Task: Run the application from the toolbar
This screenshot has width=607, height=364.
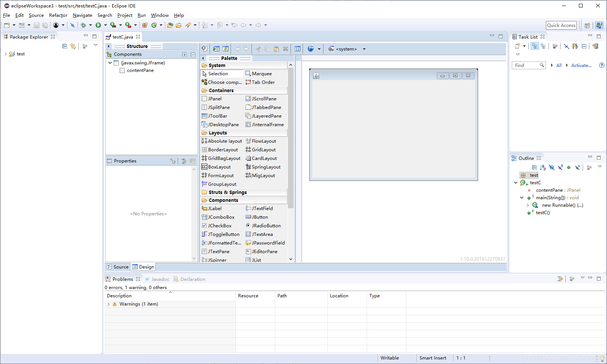Action: pos(98,25)
